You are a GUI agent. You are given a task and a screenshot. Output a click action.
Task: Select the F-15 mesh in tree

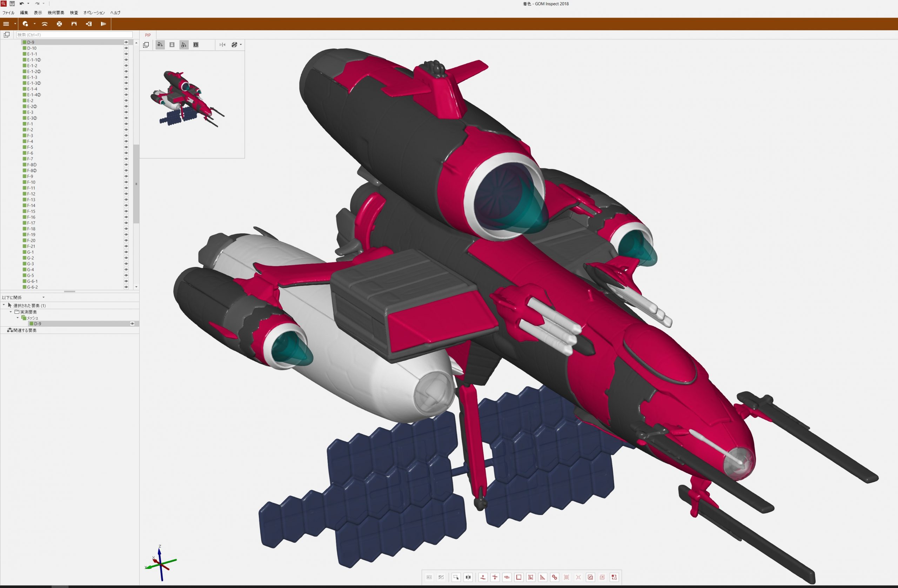tap(31, 211)
